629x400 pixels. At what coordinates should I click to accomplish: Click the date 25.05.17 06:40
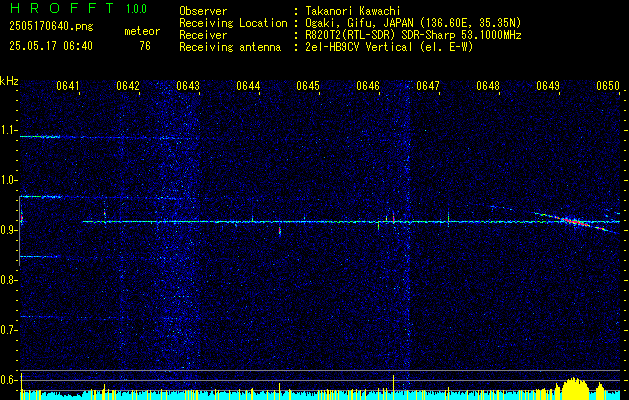(x=51, y=46)
